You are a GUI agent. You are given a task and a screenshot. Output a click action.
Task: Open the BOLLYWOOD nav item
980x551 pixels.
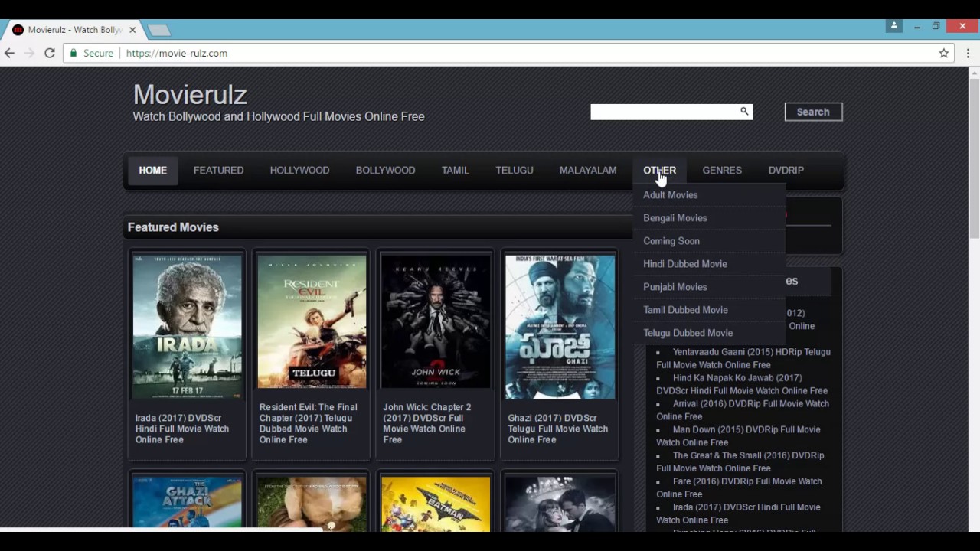click(x=385, y=170)
